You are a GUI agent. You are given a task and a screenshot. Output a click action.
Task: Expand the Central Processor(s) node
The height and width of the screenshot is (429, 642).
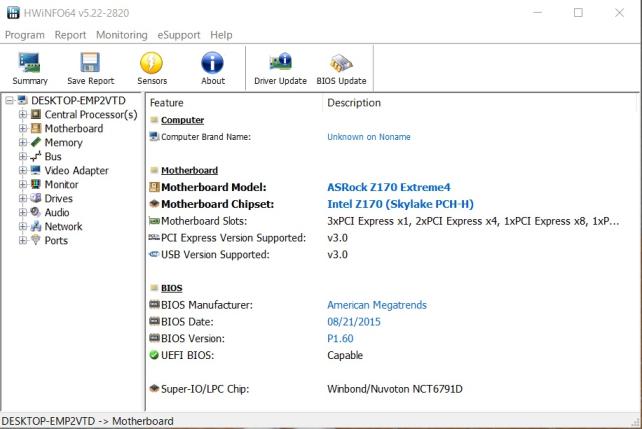pyautogui.click(x=22, y=115)
